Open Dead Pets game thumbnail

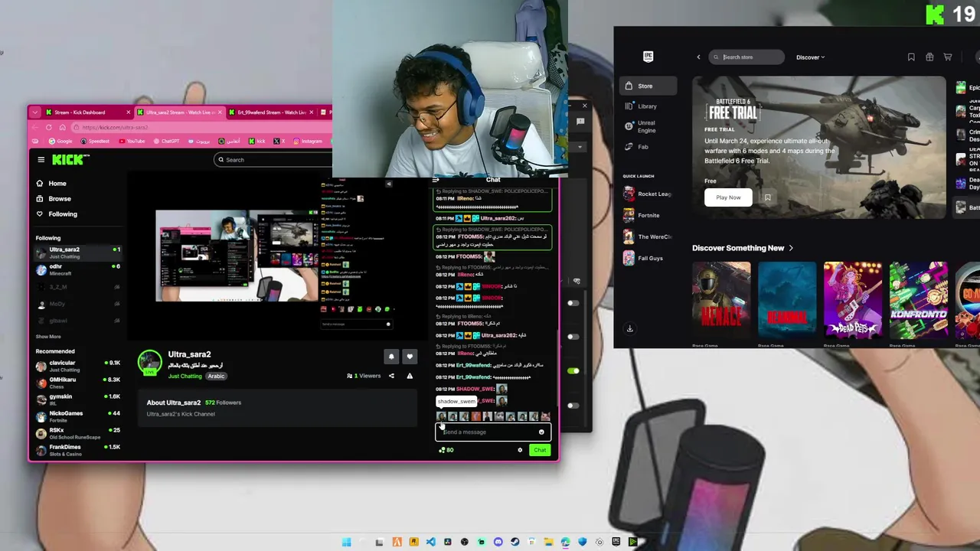tap(853, 300)
